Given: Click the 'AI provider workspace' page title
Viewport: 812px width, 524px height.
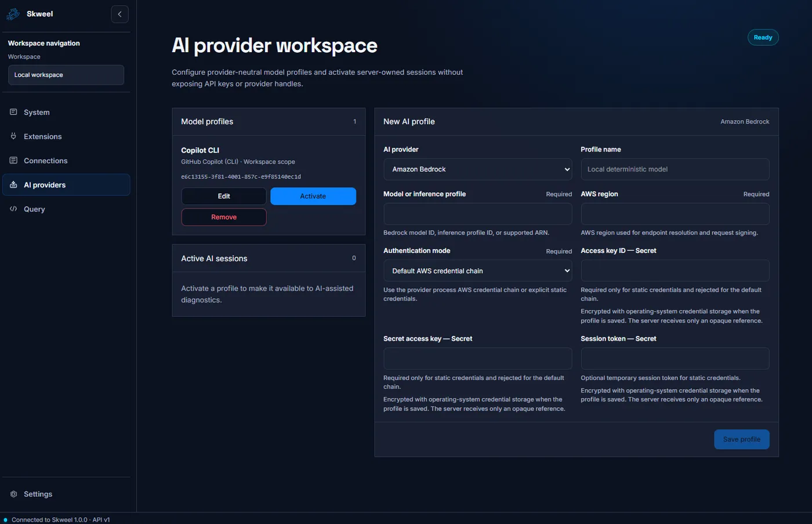Looking at the screenshot, I should [274, 45].
